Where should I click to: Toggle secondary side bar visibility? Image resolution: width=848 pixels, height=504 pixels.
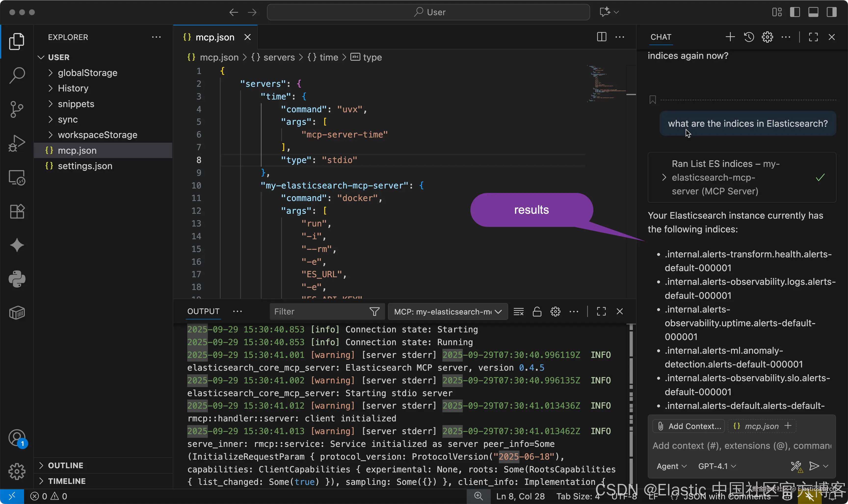(831, 12)
